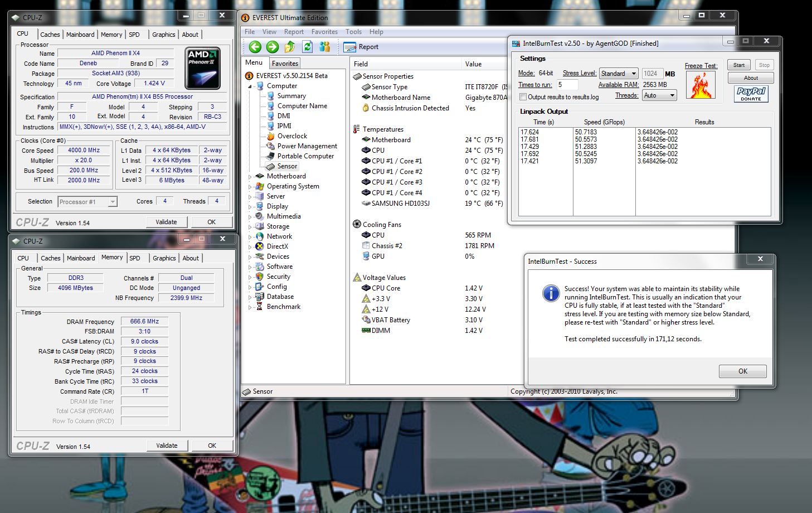Select the Portable Computer laptop icon
812x513 pixels.
(271, 156)
